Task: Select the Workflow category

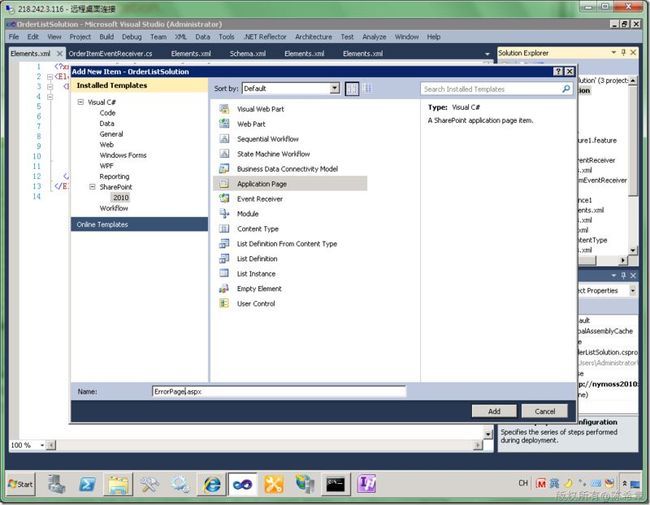Action: point(114,208)
